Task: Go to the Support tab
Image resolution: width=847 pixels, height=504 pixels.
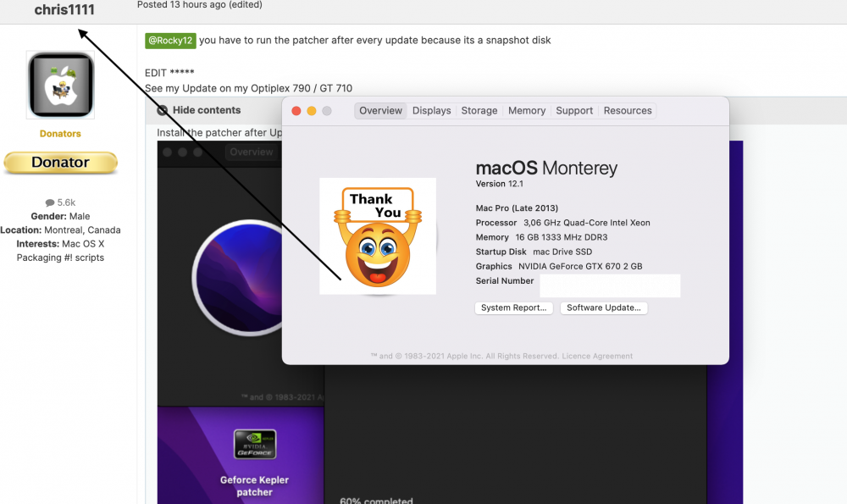Action: (574, 111)
